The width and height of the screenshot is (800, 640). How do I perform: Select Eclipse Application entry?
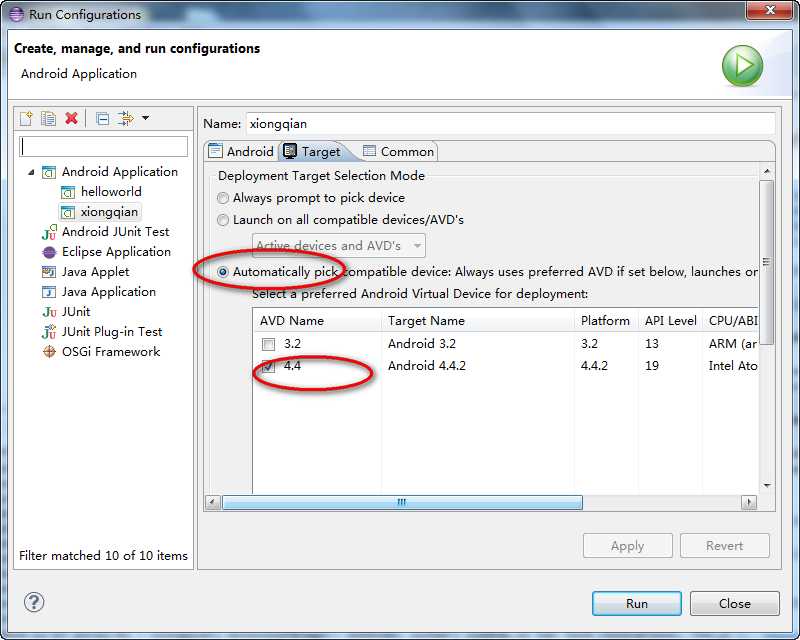point(116,252)
